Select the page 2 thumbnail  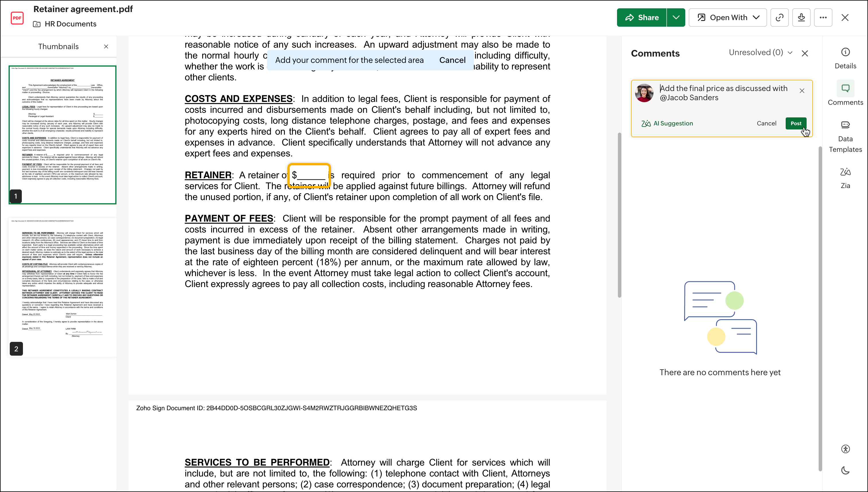[x=63, y=287]
